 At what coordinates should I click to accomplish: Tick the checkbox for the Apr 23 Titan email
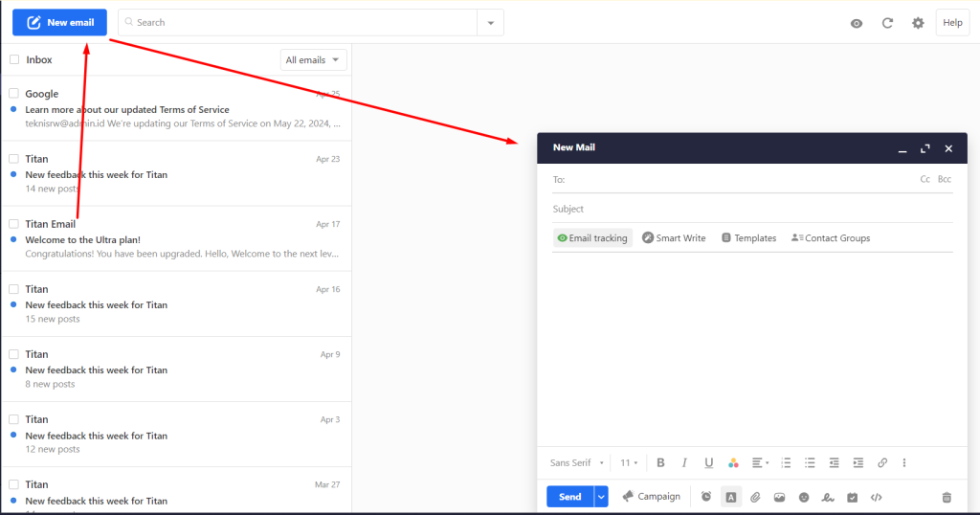click(x=13, y=159)
